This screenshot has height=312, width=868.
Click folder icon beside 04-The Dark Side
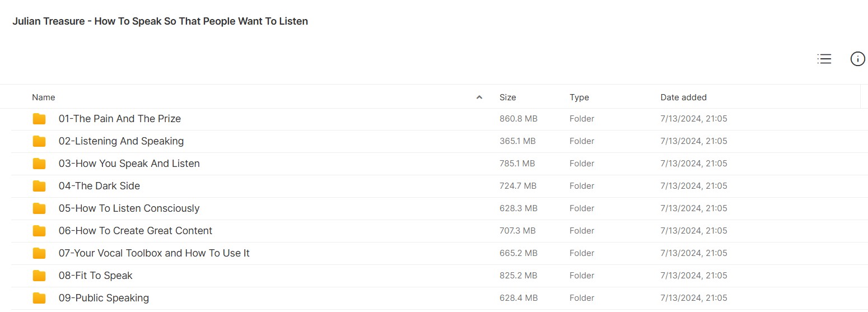coord(39,186)
